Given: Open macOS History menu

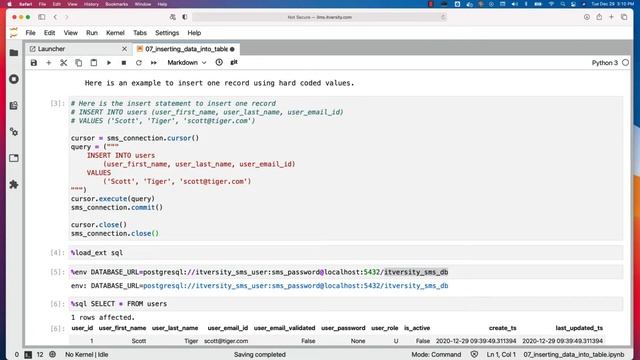Looking at the screenshot, I should coord(91,4).
